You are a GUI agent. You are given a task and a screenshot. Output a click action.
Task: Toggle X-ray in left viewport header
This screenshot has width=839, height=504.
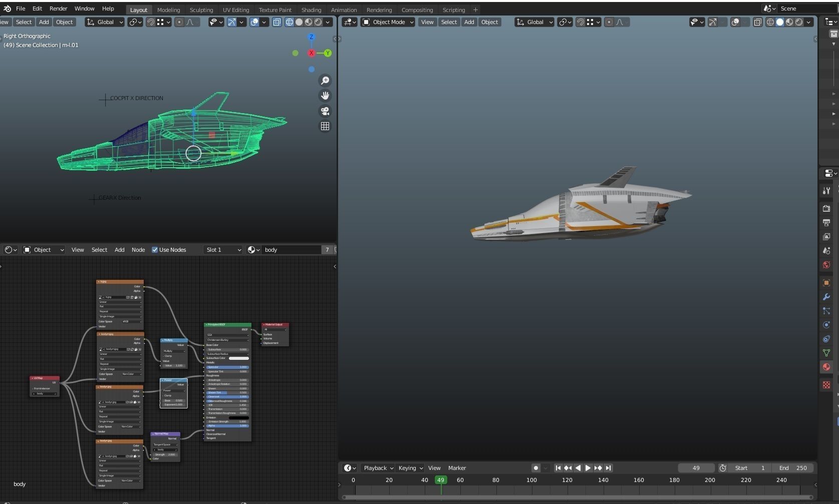coord(276,22)
